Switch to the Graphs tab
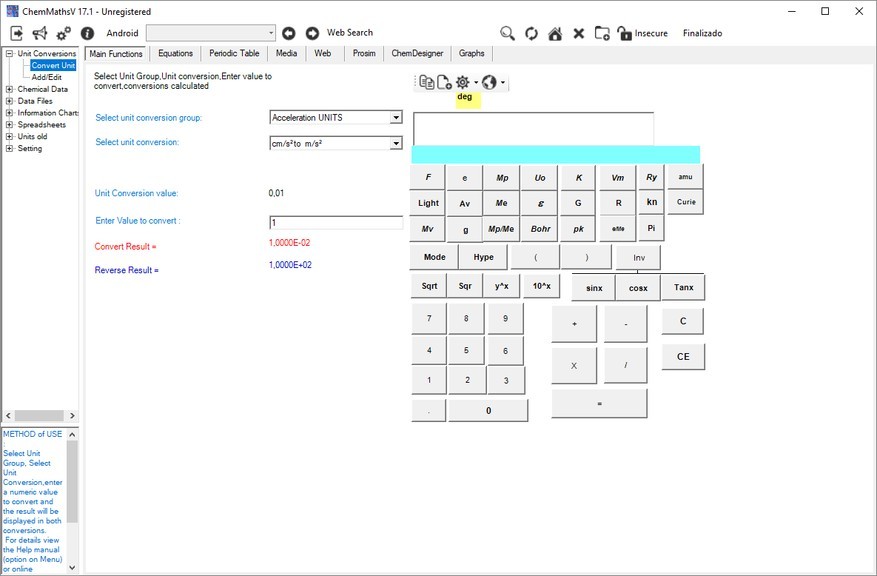This screenshot has width=877, height=576. click(471, 54)
